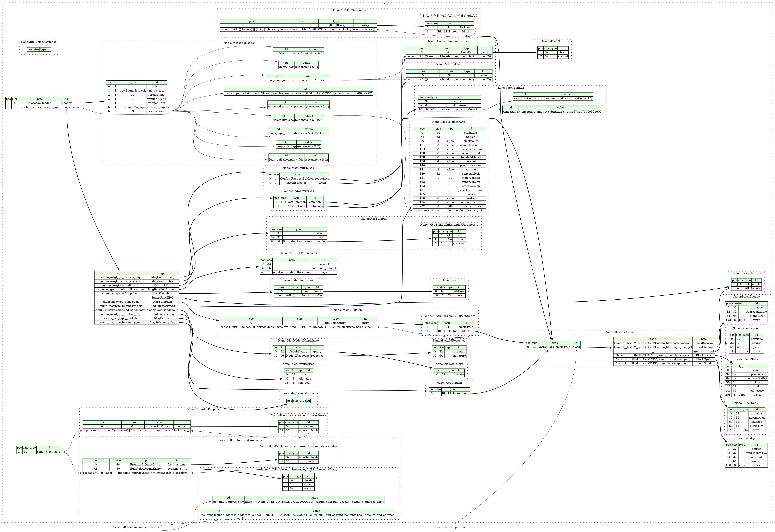Select the query_flag id cell
Viewport: 775px width, 532px height.
(x=286, y=67)
